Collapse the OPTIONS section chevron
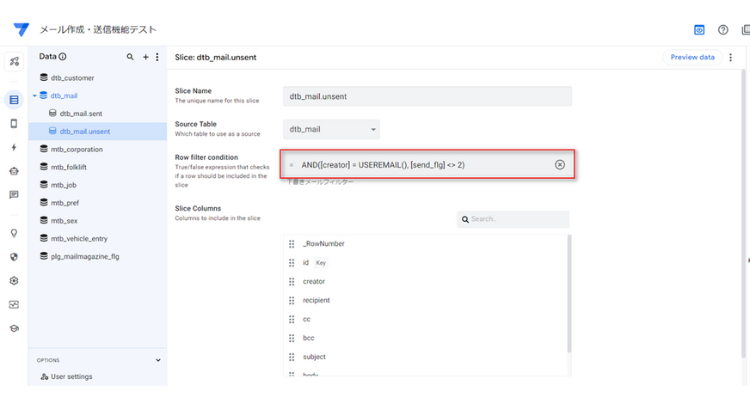Screen dimensions: 750x400 pyautogui.click(x=158, y=360)
